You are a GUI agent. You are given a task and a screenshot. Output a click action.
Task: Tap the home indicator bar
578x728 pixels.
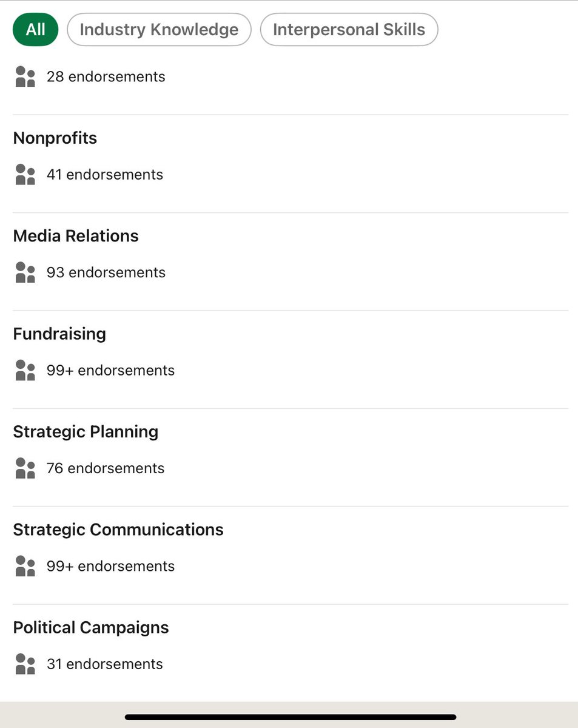290,717
